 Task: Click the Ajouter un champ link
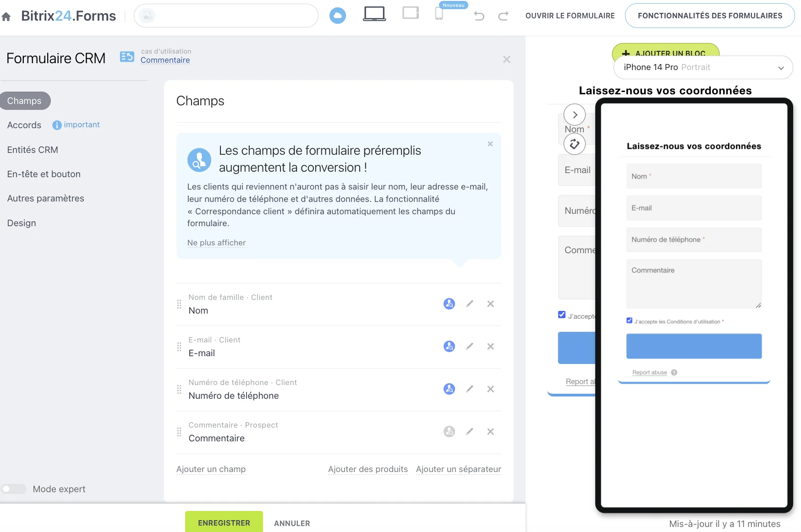pos(211,469)
